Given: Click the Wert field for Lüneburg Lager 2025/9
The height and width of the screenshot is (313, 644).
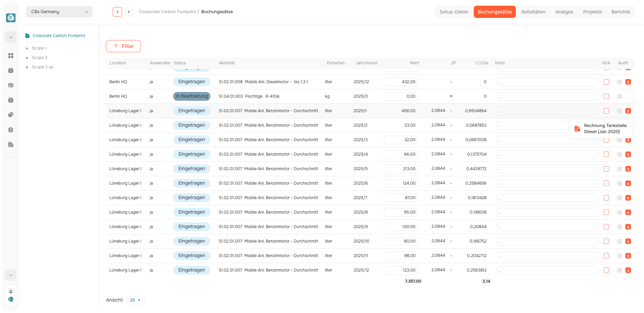Looking at the screenshot, I should tap(400, 227).
